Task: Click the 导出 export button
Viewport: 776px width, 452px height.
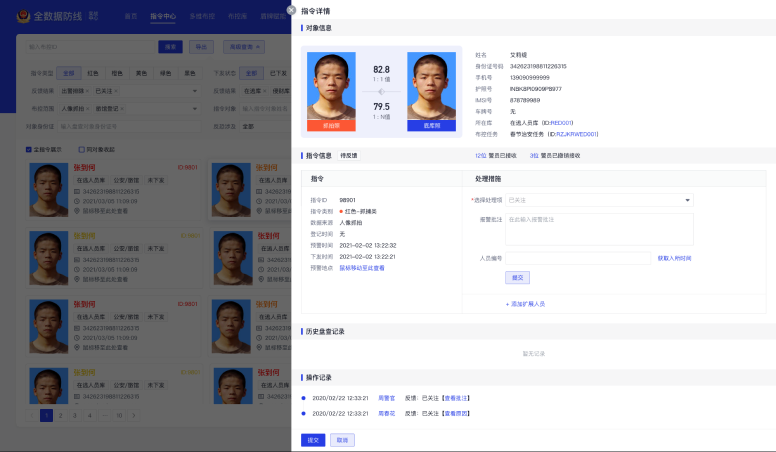Action: pyautogui.click(x=201, y=47)
